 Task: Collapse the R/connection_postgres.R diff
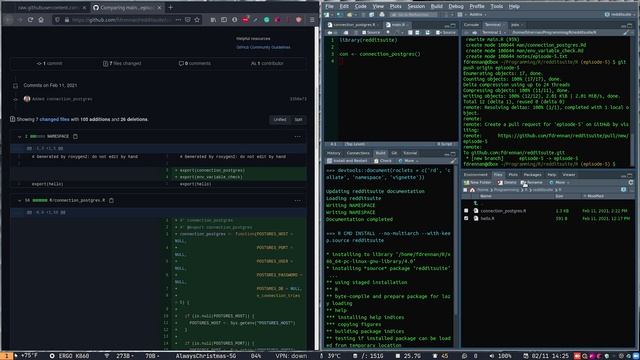(x=19, y=200)
